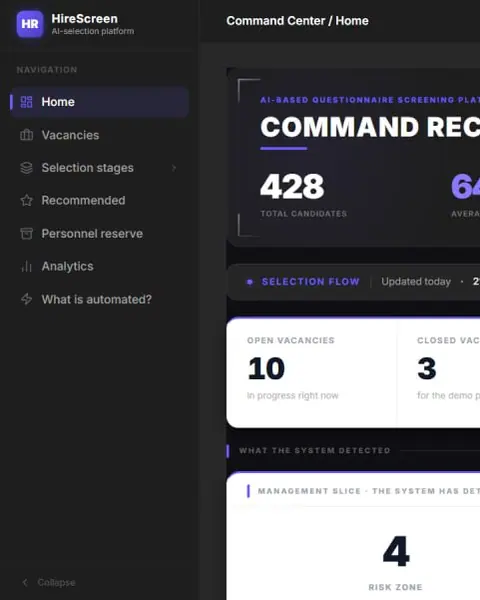The width and height of the screenshot is (480, 600).
Task: Click the Collapse left chevron icon
Action: [25, 582]
